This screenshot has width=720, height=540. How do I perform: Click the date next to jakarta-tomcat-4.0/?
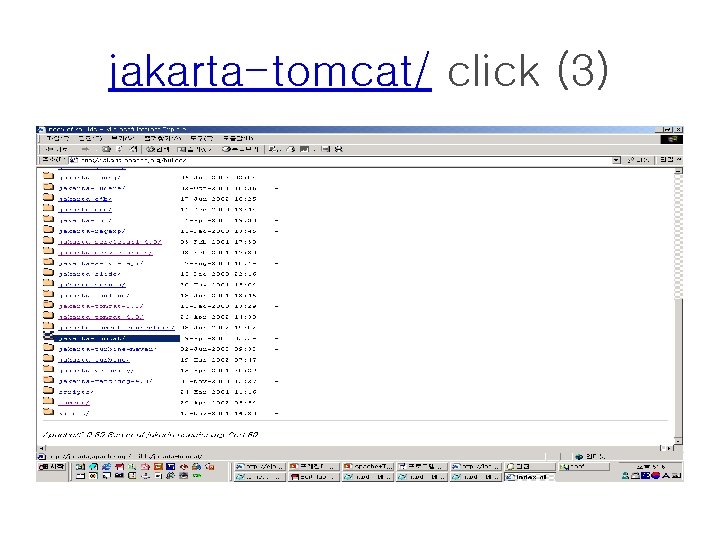pos(218,317)
